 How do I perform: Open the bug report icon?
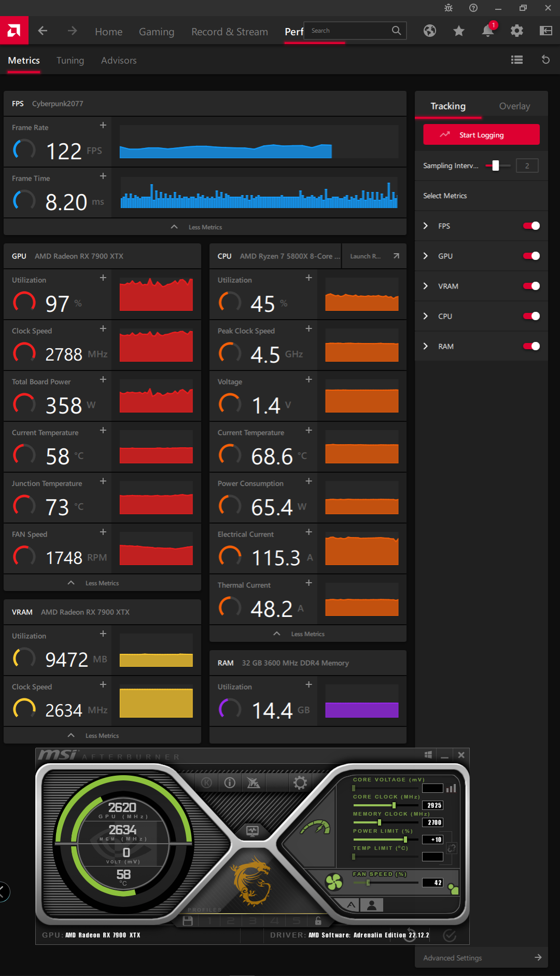pos(449,8)
